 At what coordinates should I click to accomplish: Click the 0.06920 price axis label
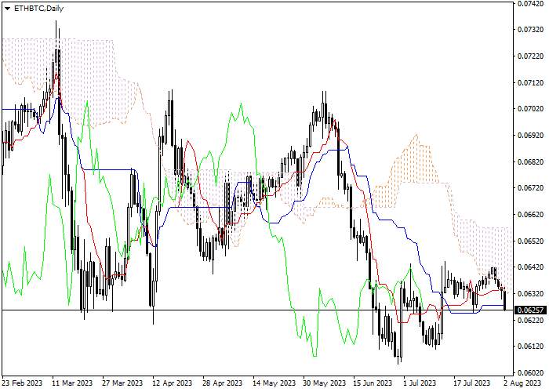(x=531, y=135)
